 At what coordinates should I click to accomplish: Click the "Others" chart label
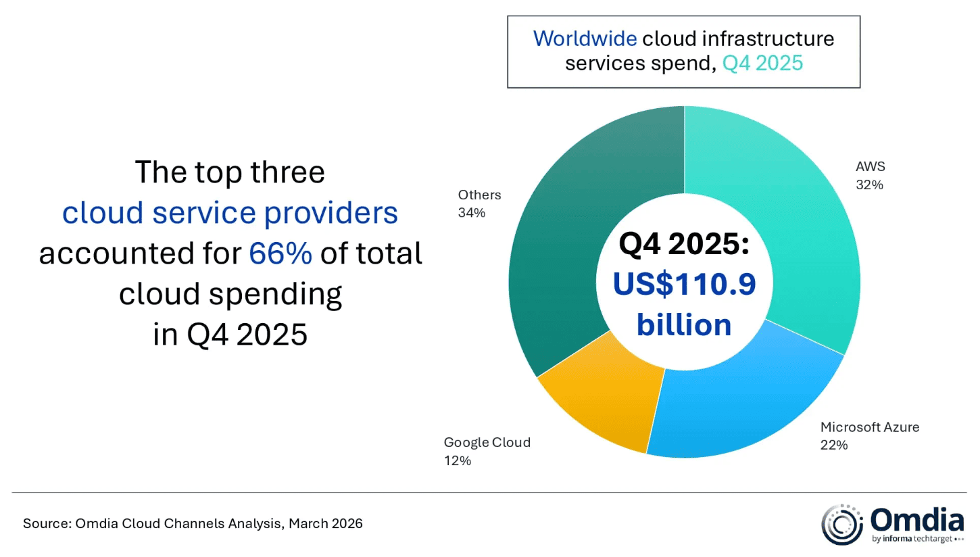[x=479, y=195]
